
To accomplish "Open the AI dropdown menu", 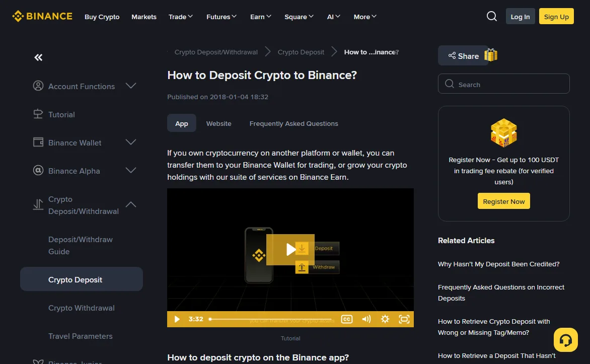I will pos(333,17).
